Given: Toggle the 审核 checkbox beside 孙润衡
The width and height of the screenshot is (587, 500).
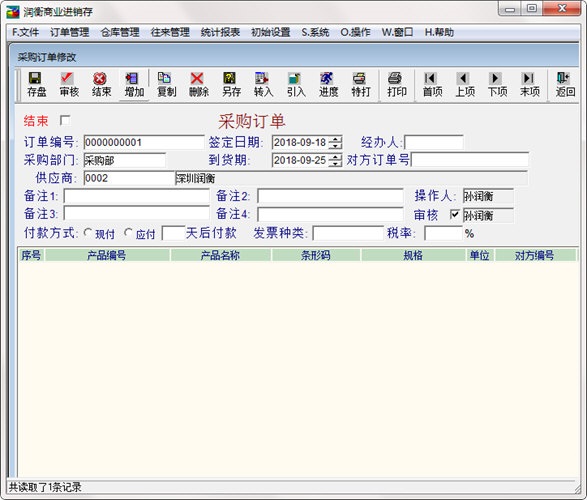Looking at the screenshot, I should tap(454, 214).
